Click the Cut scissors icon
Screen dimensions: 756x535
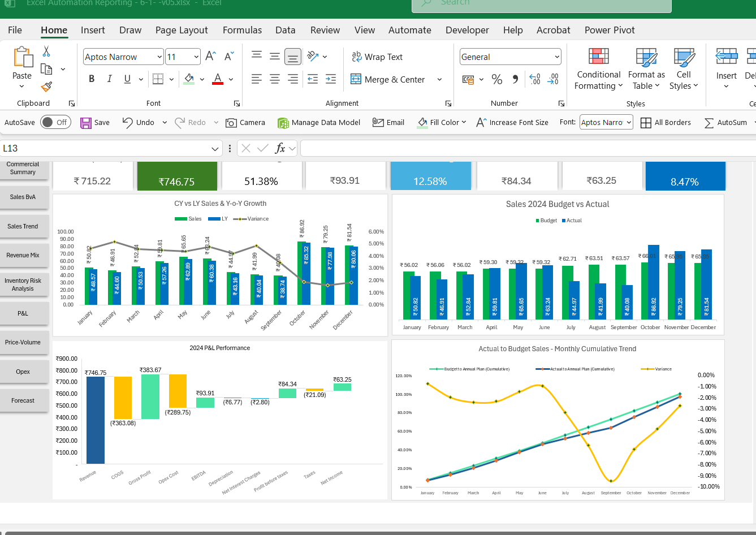tap(46, 51)
